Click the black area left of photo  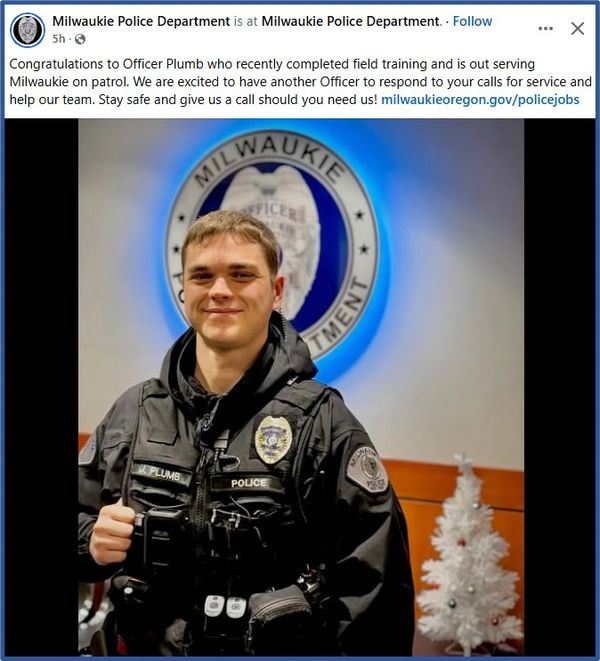41,387
